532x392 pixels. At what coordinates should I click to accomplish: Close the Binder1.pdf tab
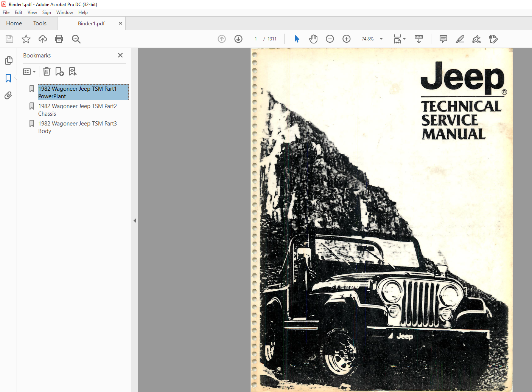pyautogui.click(x=120, y=23)
